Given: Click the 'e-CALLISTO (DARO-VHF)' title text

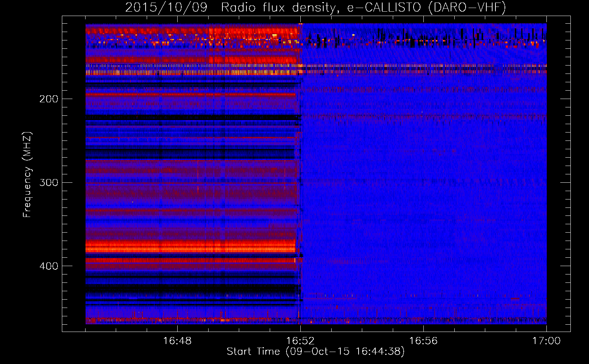Looking at the screenshot, I should (426, 7).
